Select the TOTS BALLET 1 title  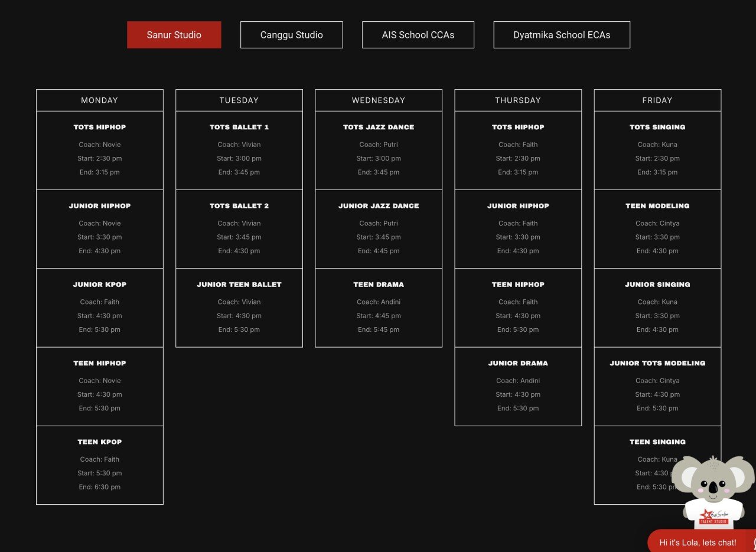[239, 127]
